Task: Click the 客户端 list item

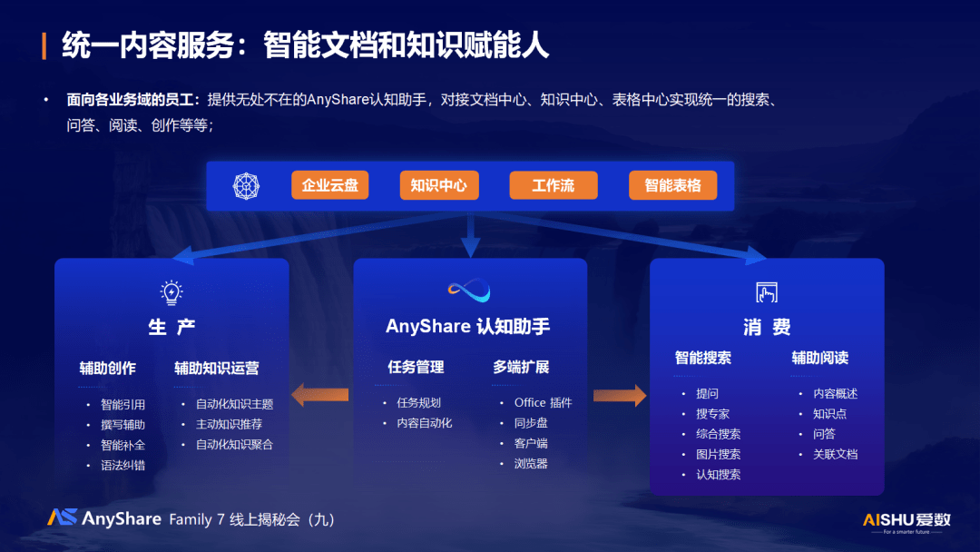Action: [531, 443]
